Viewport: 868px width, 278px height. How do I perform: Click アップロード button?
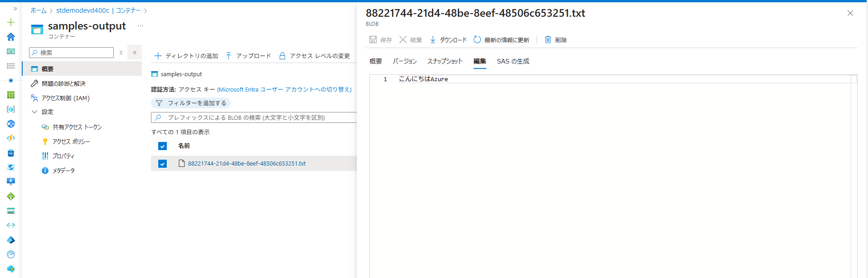click(x=248, y=56)
